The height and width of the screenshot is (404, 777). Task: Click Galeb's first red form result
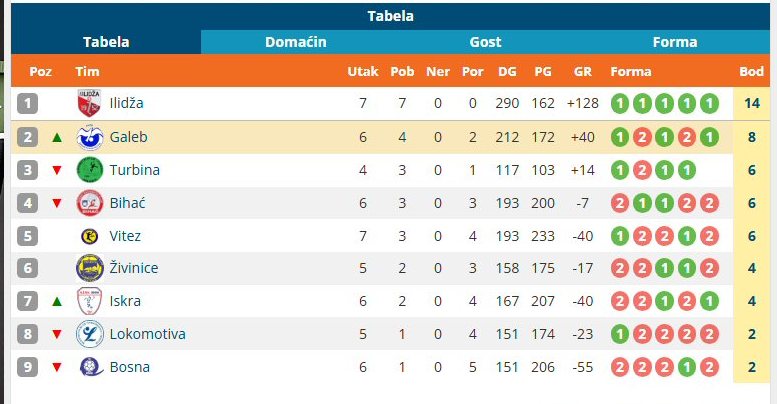click(642, 137)
